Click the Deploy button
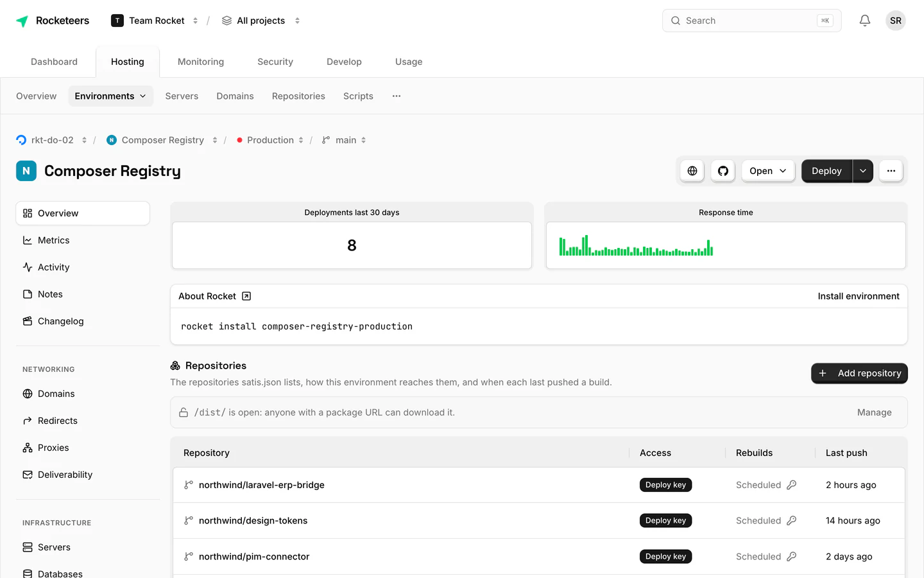This screenshot has width=924, height=578. (x=826, y=171)
